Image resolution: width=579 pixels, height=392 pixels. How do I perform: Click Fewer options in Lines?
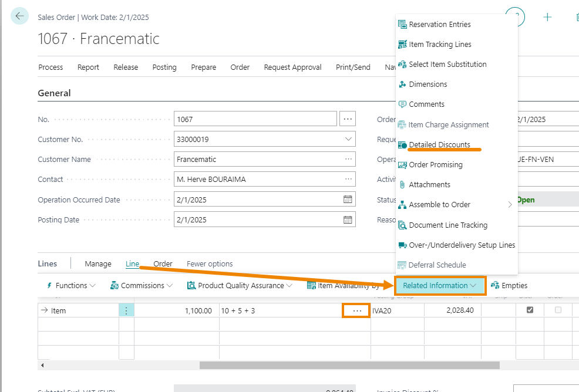[210, 264]
